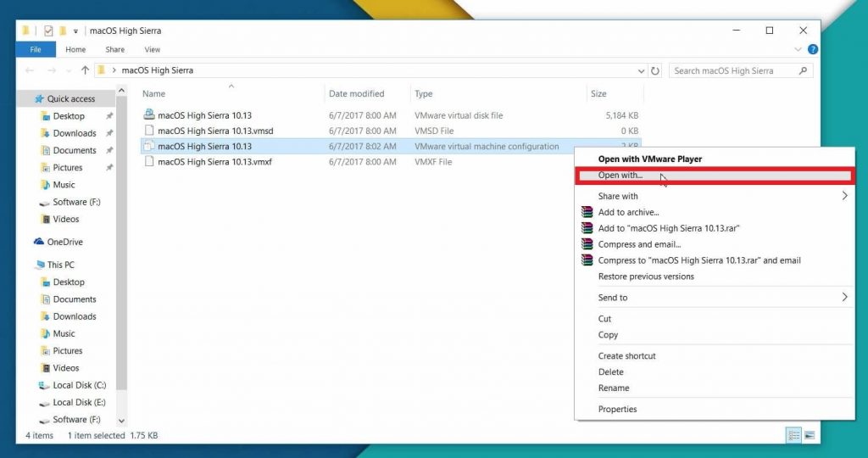Select Downloads under Quick access
The image size is (868, 458).
pos(75,133)
